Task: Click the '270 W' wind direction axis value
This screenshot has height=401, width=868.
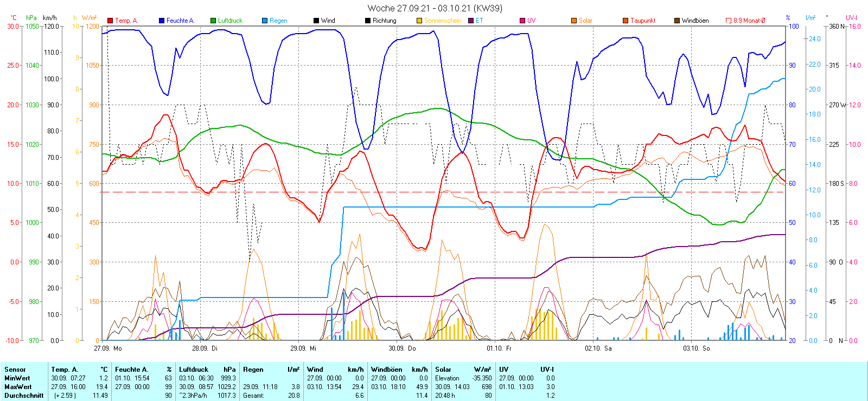Action: click(x=838, y=105)
